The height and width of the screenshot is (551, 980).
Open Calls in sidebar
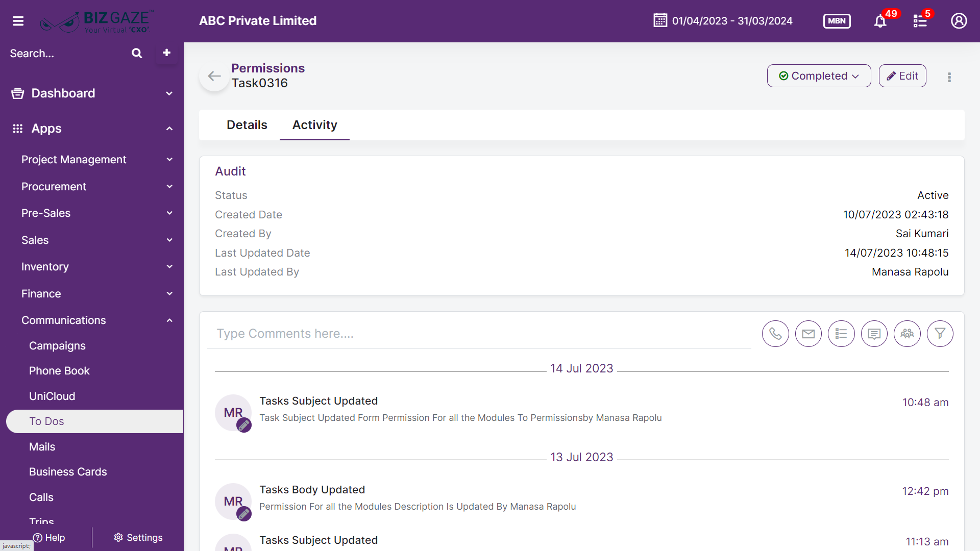(x=41, y=497)
